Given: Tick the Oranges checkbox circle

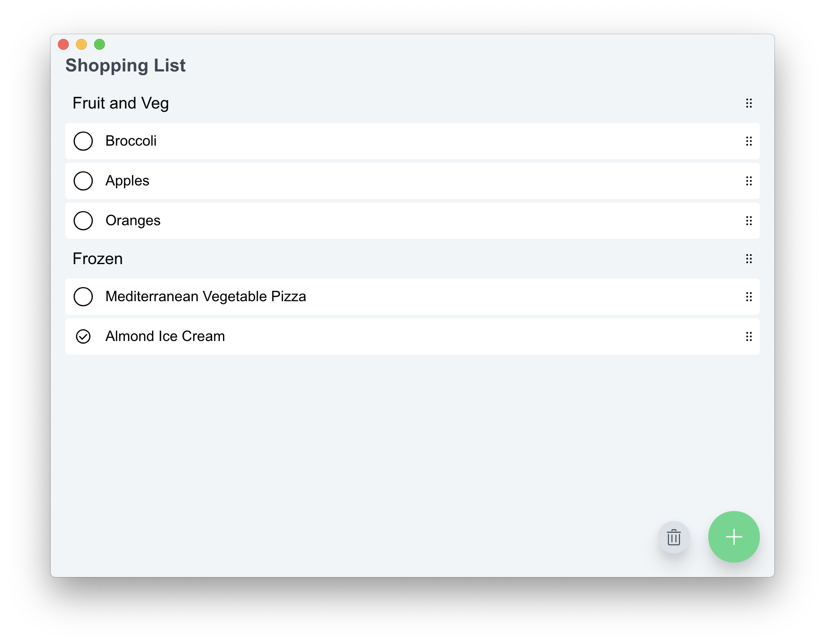Looking at the screenshot, I should point(83,221).
